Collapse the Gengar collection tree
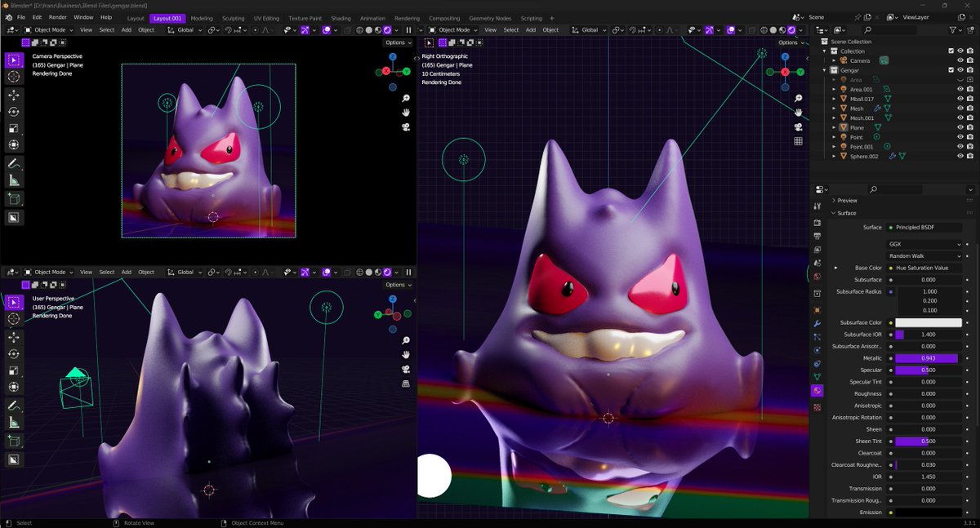 (825, 70)
